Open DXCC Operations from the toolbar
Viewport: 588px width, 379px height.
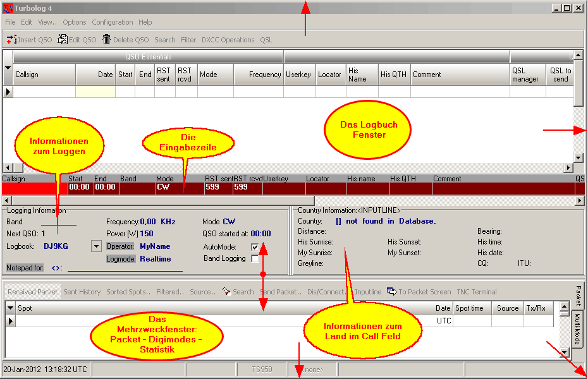click(x=228, y=40)
